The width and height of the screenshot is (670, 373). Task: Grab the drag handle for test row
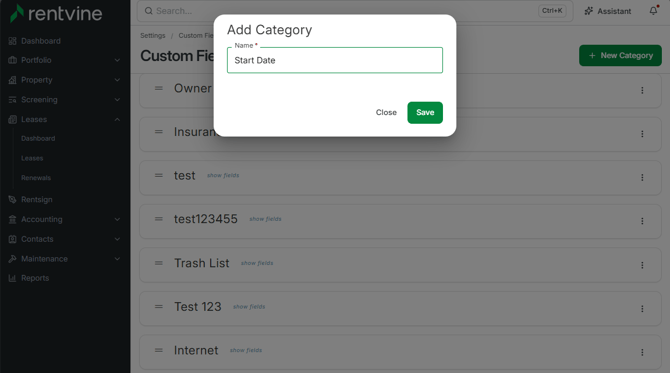[159, 175]
